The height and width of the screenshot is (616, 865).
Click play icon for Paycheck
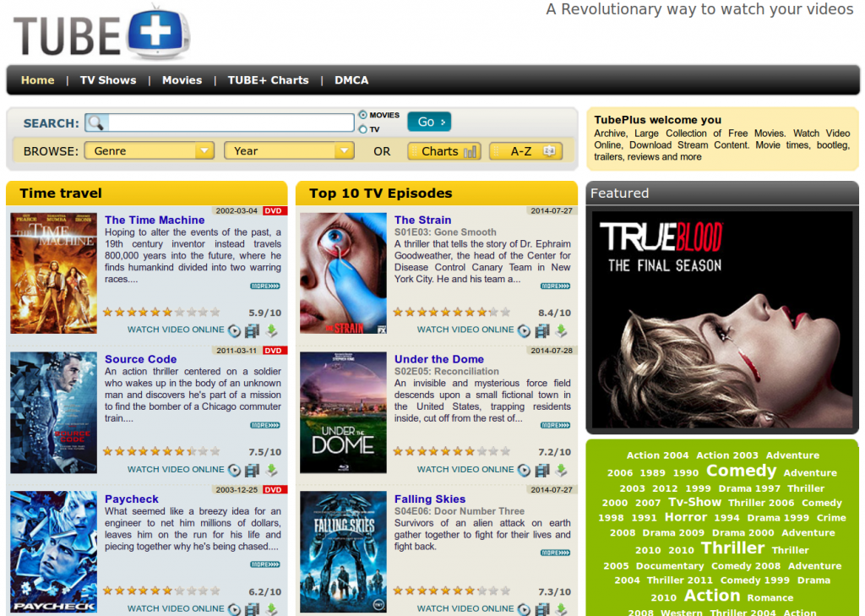[235, 609]
